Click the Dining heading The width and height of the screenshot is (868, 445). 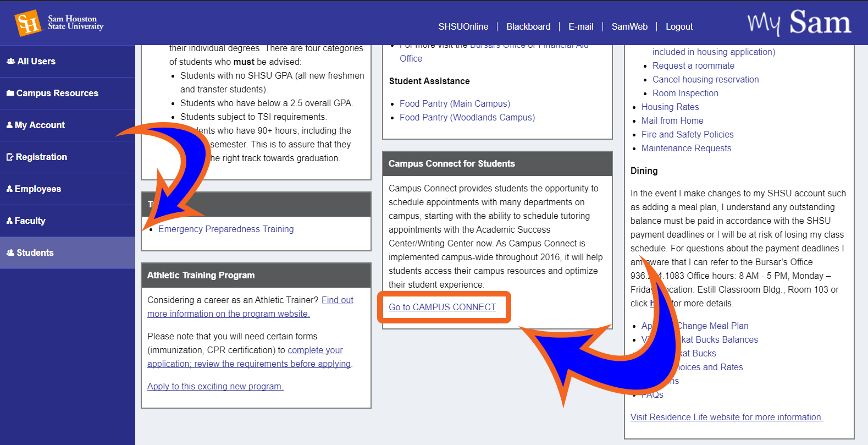tap(644, 171)
